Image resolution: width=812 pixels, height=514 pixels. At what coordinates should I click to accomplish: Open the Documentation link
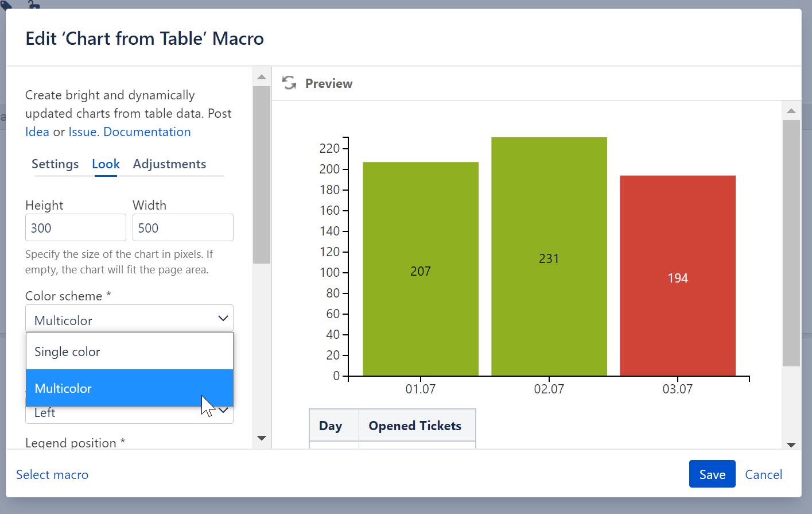pos(147,132)
